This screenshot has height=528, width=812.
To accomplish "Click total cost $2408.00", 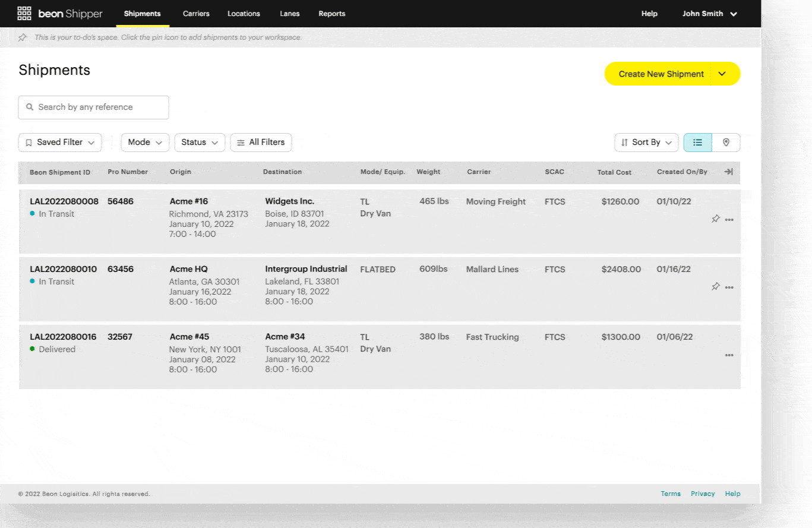I will pos(621,269).
